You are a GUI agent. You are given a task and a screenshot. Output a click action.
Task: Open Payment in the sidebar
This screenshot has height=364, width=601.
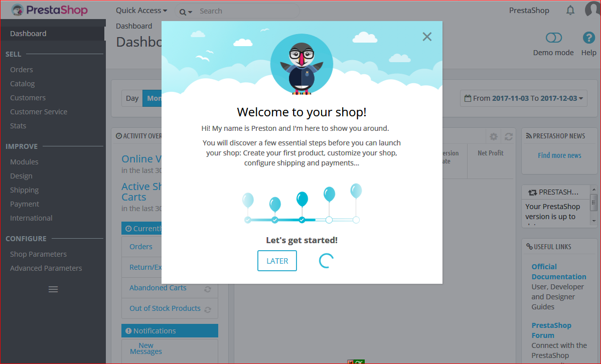tap(25, 204)
